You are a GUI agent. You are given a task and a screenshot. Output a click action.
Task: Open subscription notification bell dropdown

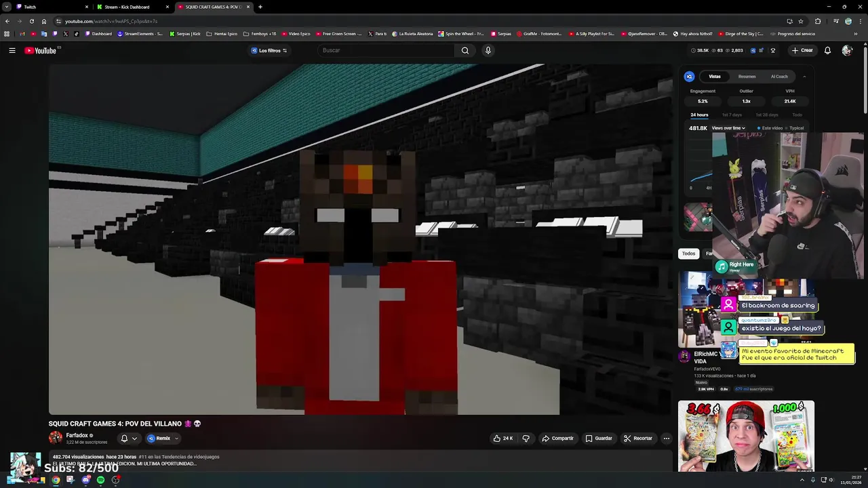[129, 439]
